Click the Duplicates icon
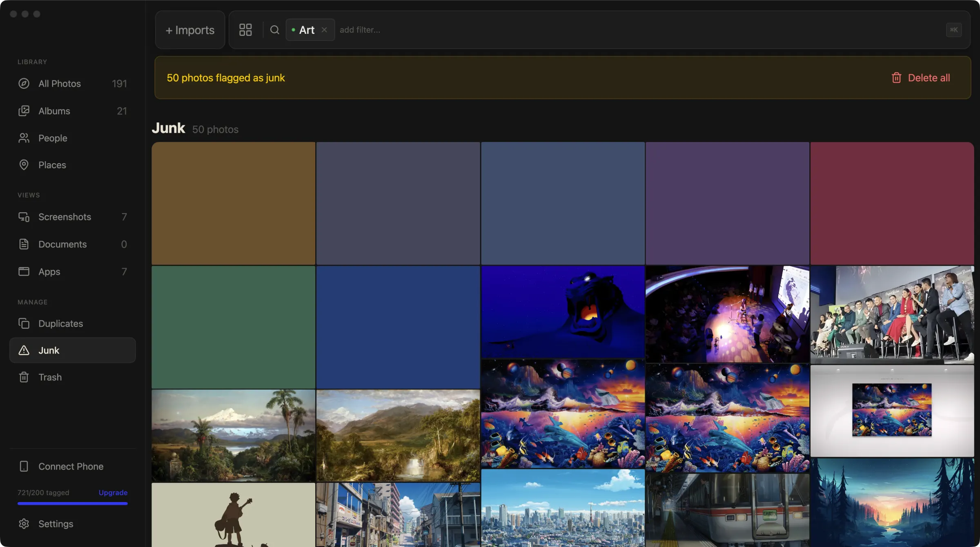 coord(24,323)
